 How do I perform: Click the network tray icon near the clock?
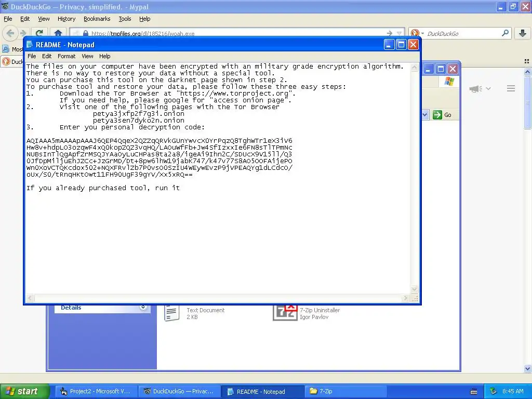pos(493,391)
